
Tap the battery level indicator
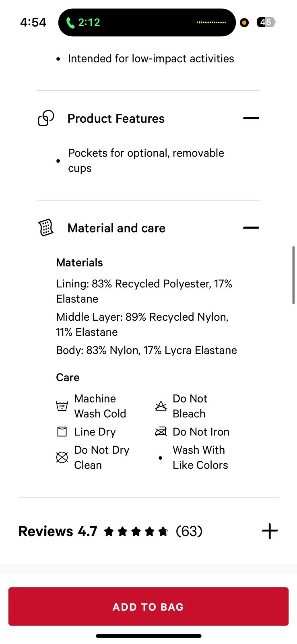click(266, 23)
